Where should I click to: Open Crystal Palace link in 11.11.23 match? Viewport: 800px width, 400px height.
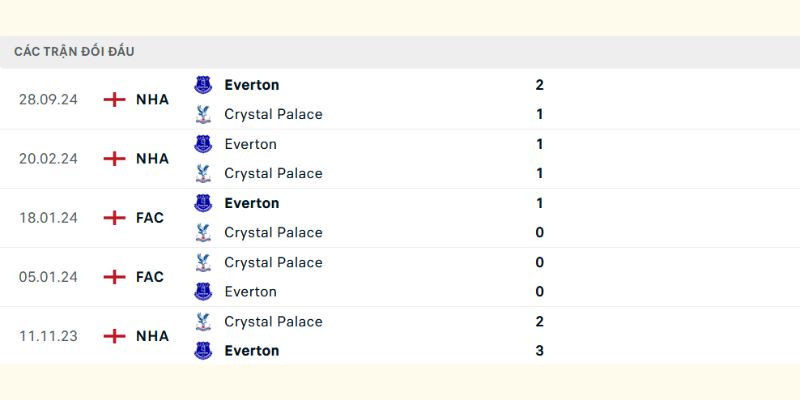273,321
